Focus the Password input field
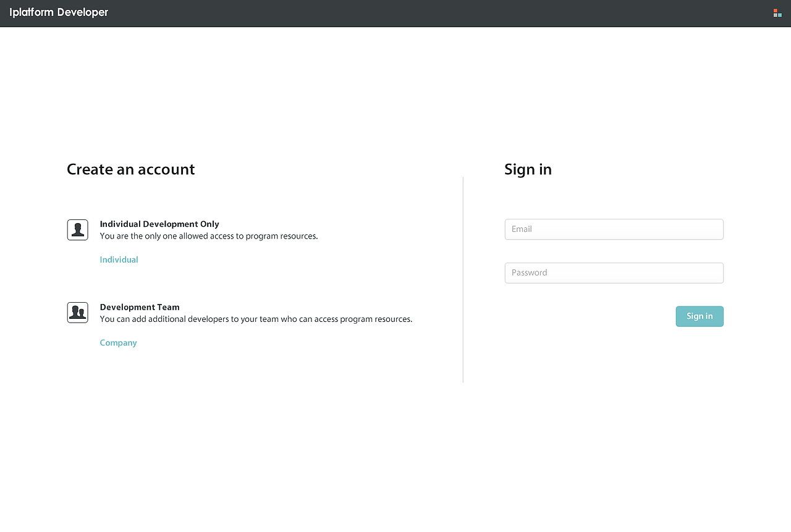This screenshot has width=791, height=532. coord(614,273)
